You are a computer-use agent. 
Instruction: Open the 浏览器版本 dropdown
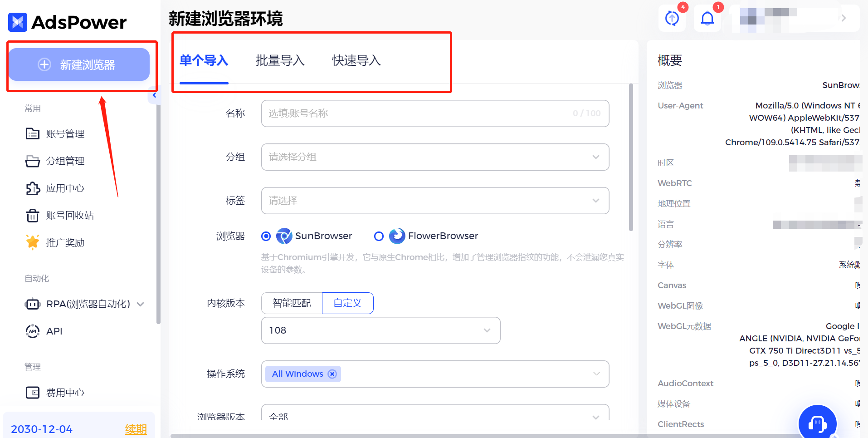pyautogui.click(x=435, y=412)
